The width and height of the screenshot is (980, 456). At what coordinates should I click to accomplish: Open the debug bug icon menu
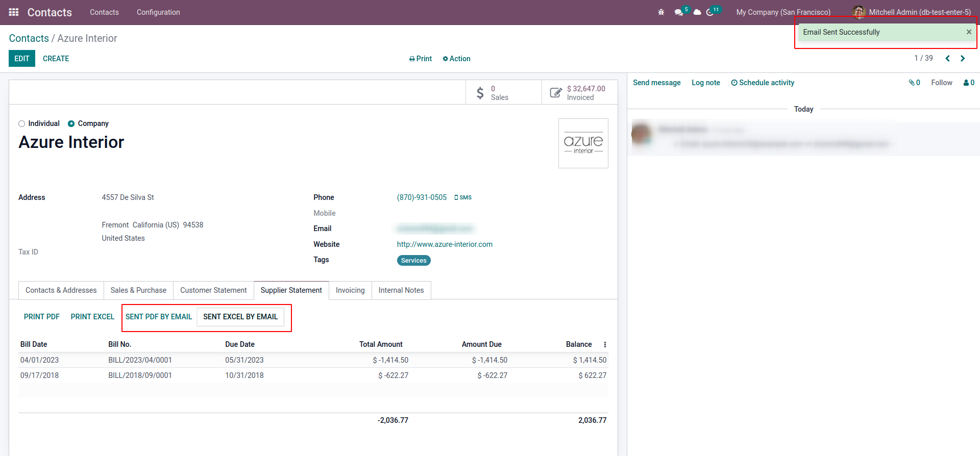coord(661,12)
